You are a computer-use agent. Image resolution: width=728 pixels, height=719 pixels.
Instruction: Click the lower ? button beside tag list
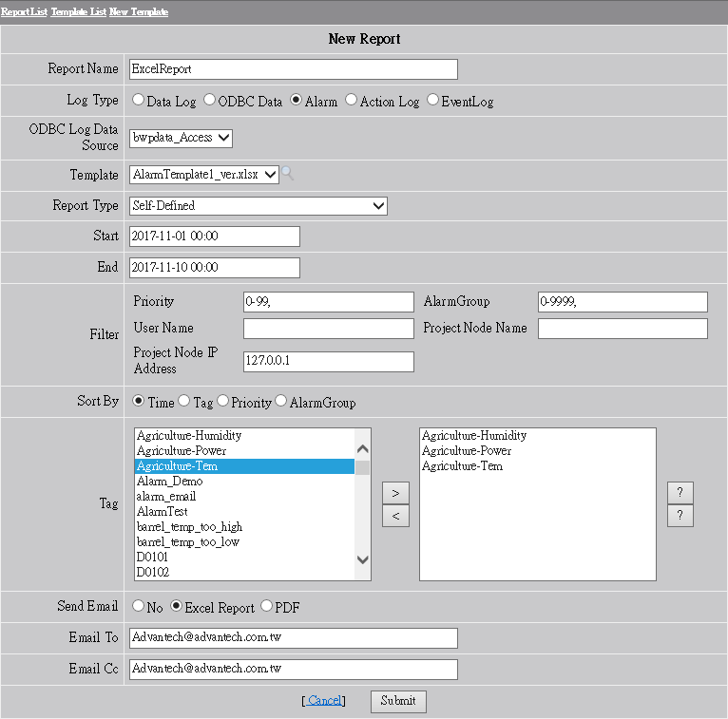coord(680,516)
